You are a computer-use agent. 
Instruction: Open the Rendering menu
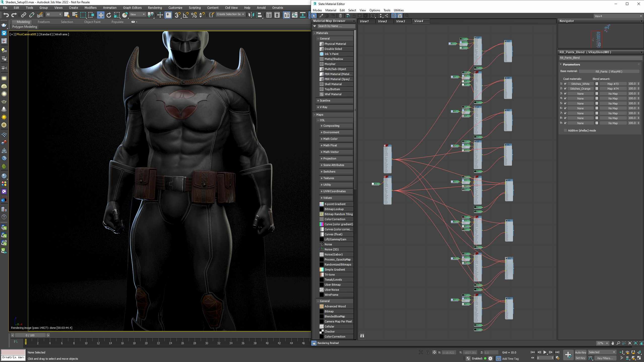coord(155,8)
